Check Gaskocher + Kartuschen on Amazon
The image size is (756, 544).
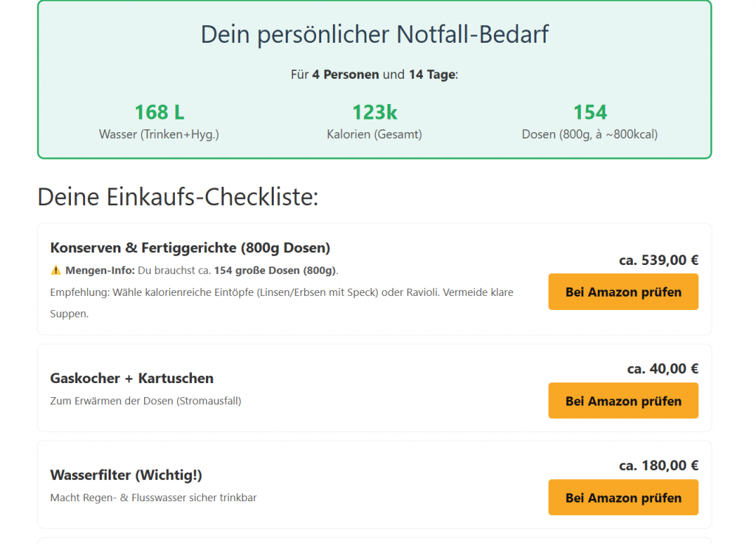pos(623,401)
